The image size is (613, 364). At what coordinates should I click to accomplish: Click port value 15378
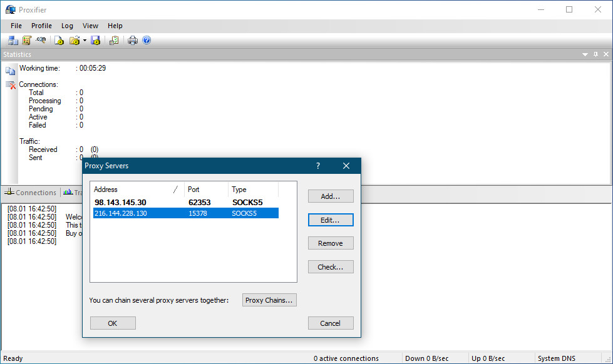198,213
